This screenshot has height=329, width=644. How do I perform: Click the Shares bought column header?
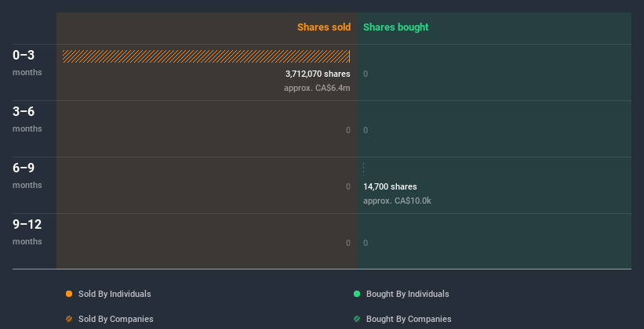(x=396, y=27)
